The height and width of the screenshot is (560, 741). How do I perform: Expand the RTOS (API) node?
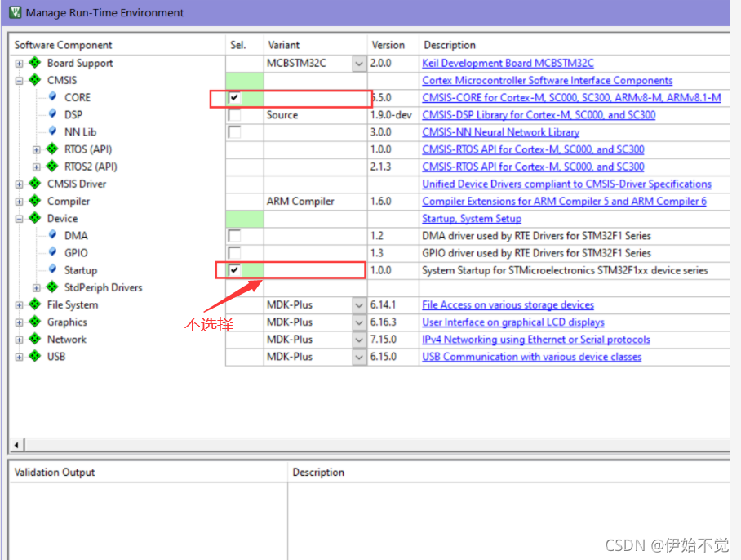[37, 150]
